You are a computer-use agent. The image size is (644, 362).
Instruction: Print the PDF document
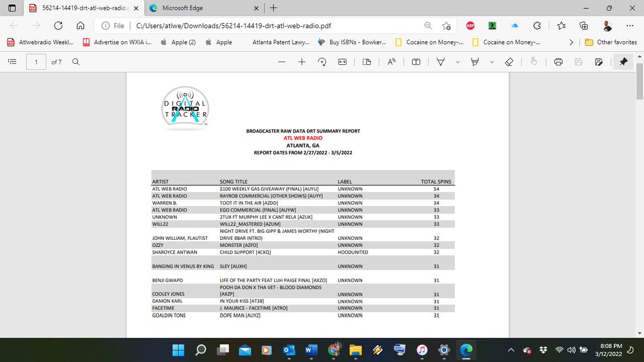click(x=558, y=62)
